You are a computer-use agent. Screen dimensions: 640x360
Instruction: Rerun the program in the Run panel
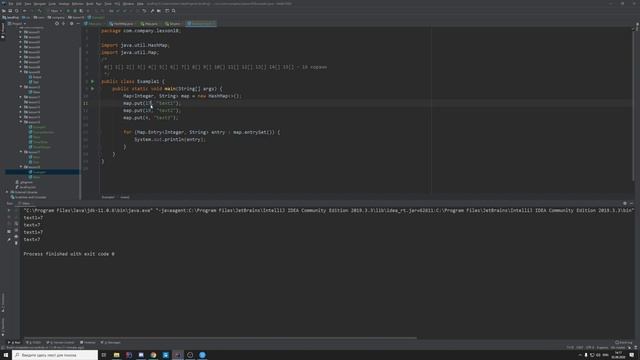pyautogui.click(x=9, y=210)
